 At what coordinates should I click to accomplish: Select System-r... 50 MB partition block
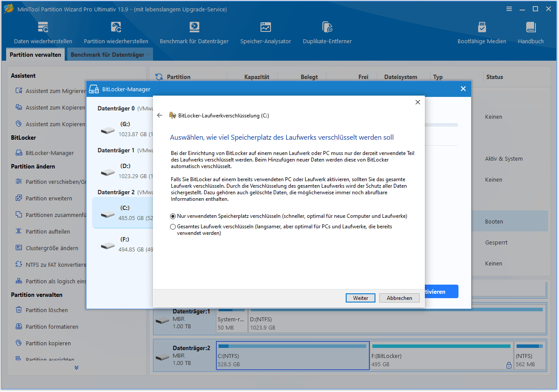click(232, 319)
